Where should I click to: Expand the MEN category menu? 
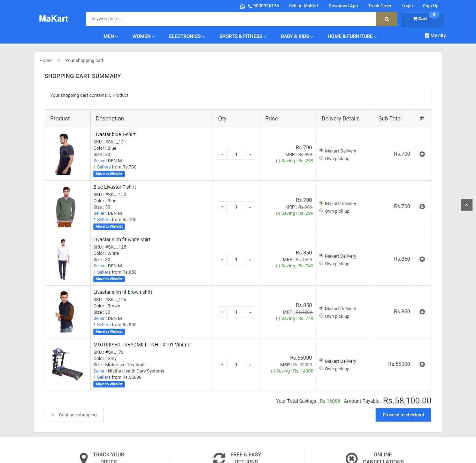pyautogui.click(x=110, y=37)
